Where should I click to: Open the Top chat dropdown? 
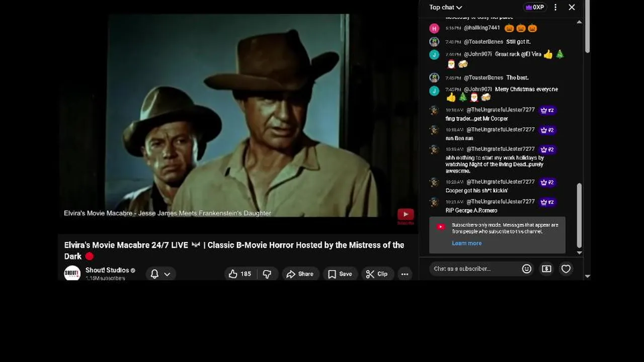point(445,7)
